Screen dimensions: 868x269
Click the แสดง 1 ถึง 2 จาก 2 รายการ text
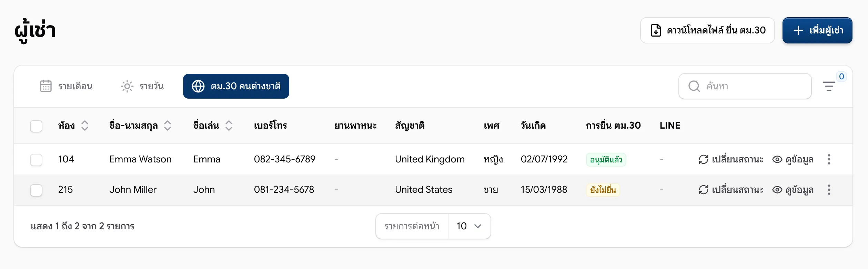82,226
